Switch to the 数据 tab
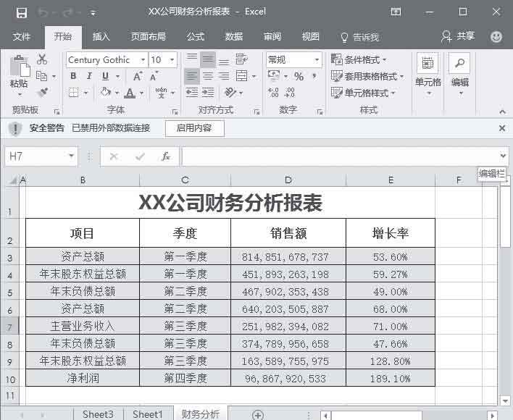Screen dimensions: 513x420 (234, 37)
